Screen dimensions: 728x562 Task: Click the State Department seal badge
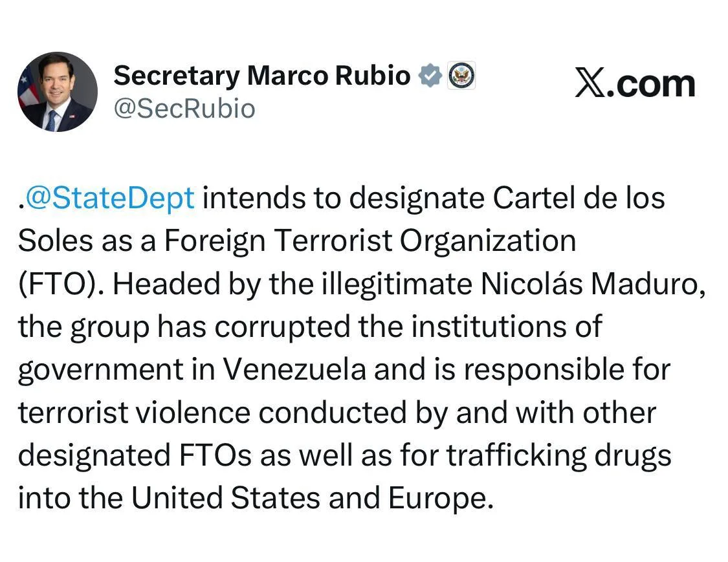pos(461,76)
